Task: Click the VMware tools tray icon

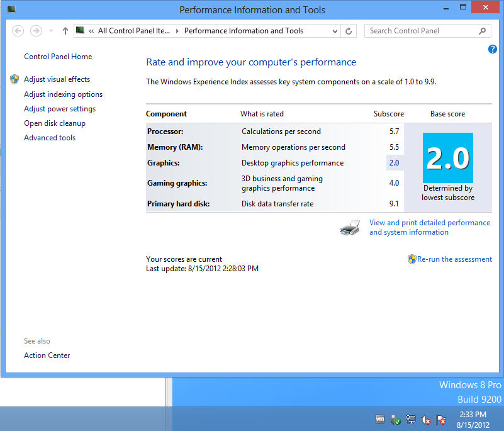Action: click(380, 419)
